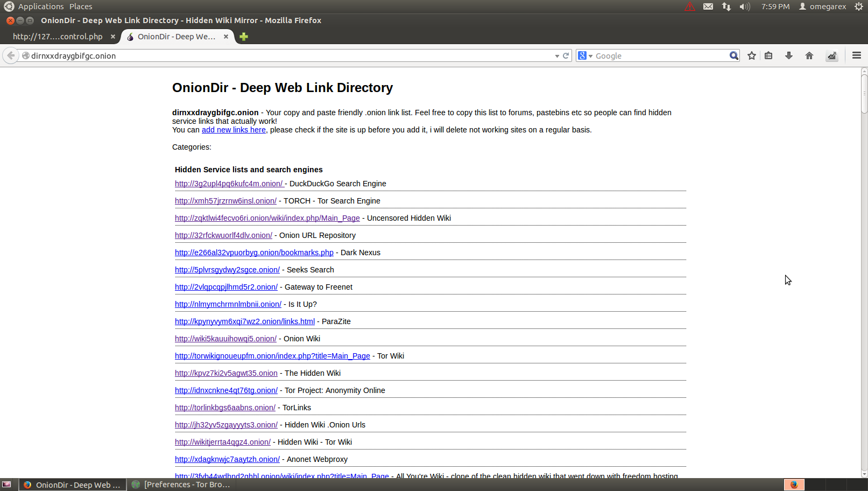Open the All You're Wiki link
The width and height of the screenshot is (868, 491).
[x=281, y=475]
